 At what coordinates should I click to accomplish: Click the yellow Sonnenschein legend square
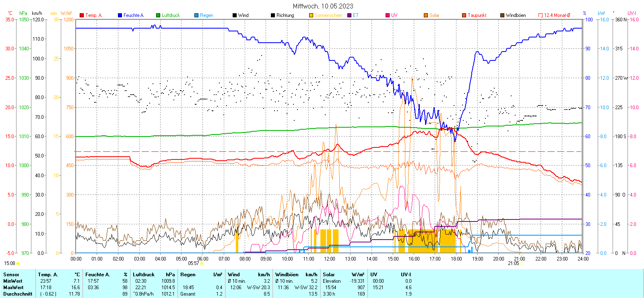(311, 15)
